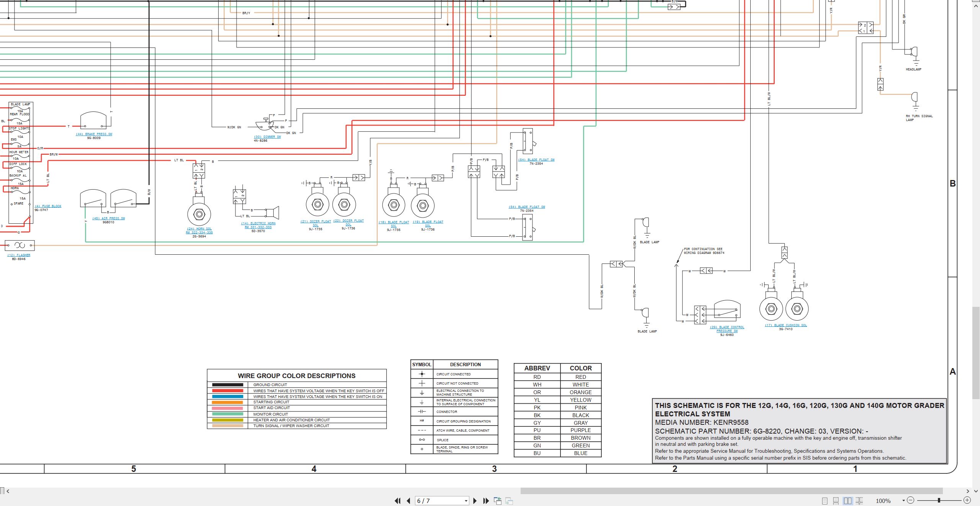Viewport: 980px width, 506px height.
Task: Jump to the last page
Action: coord(486,501)
